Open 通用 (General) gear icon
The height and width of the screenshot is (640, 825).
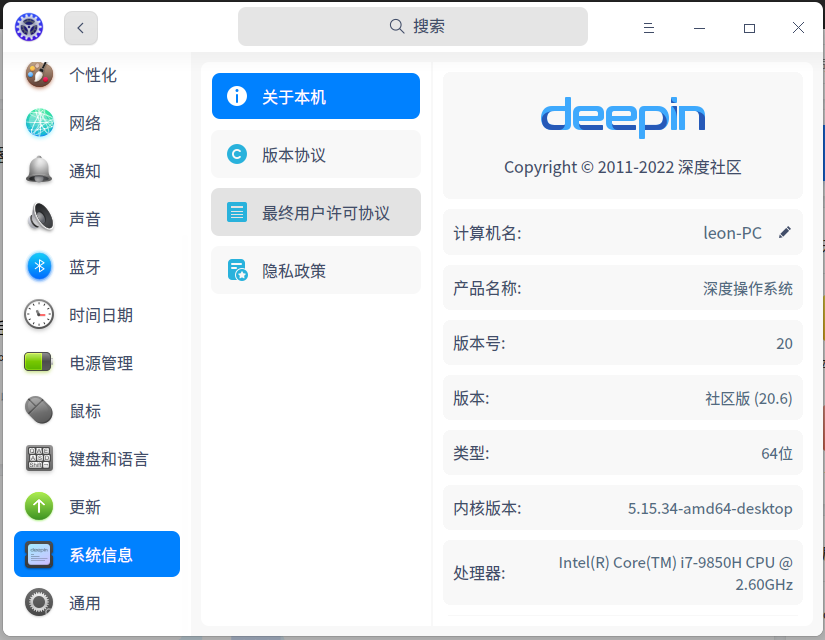click(38, 602)
